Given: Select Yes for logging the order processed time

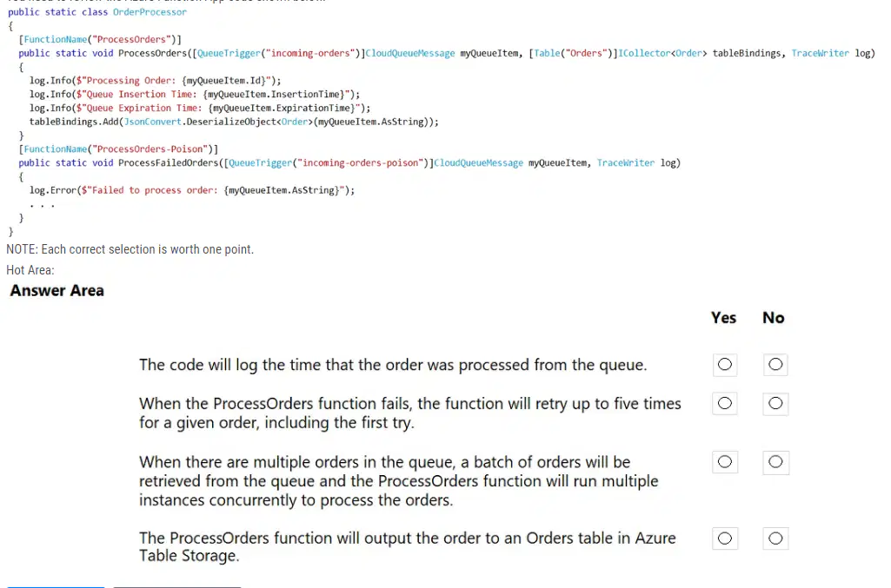Looking at the screenshot, I should 724,365.
